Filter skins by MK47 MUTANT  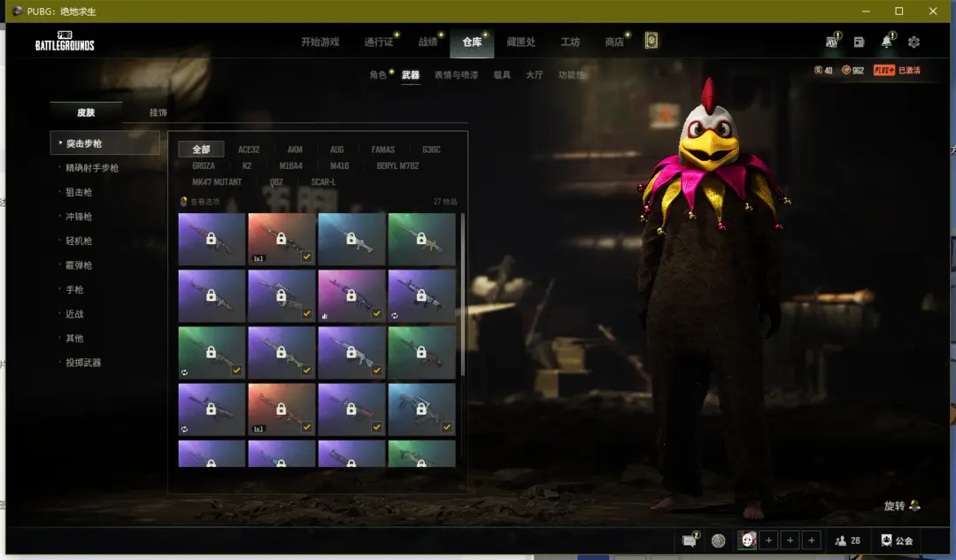[217, 182]
